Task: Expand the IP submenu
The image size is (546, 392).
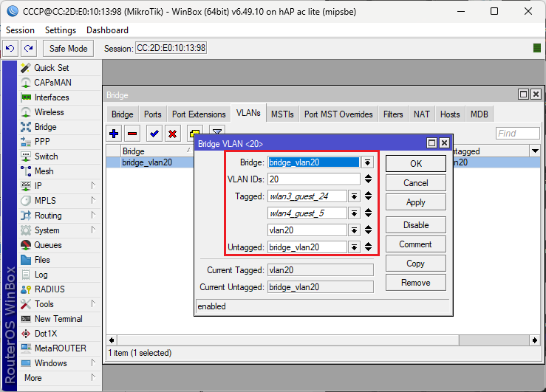Action: pos(93,185)
